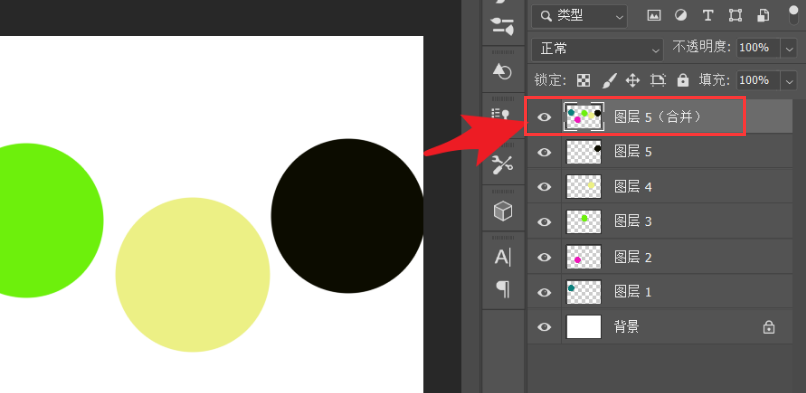Image resolution: width=806 pixels, height=393 pixels.
Task: Click the black circle on the canvas
Action: (347, 216)
